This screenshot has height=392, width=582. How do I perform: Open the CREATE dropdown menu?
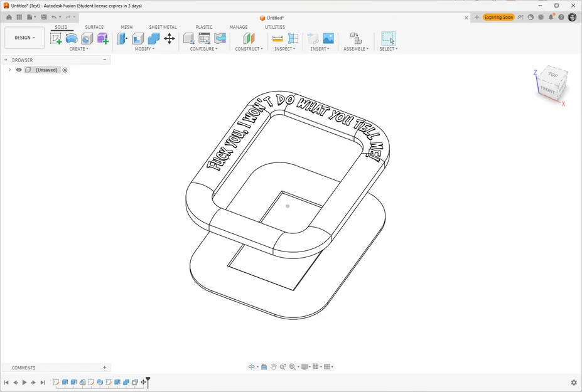coord(78,49)
